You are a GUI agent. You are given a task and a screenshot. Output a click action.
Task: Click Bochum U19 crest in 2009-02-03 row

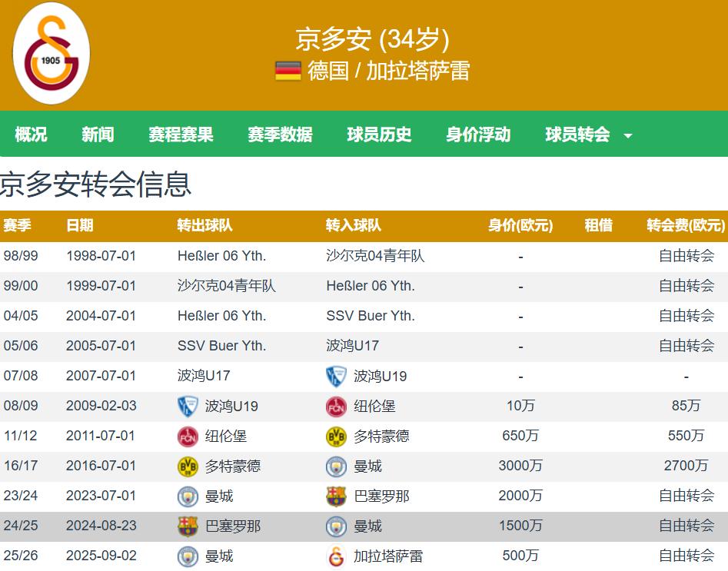click(x=188, y=407)
